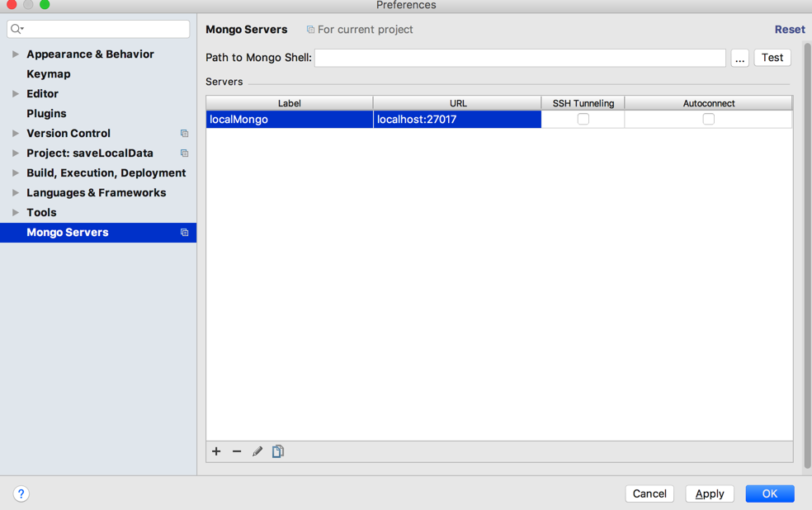
Task: Expand the Editor settings section
Action: 16,94
